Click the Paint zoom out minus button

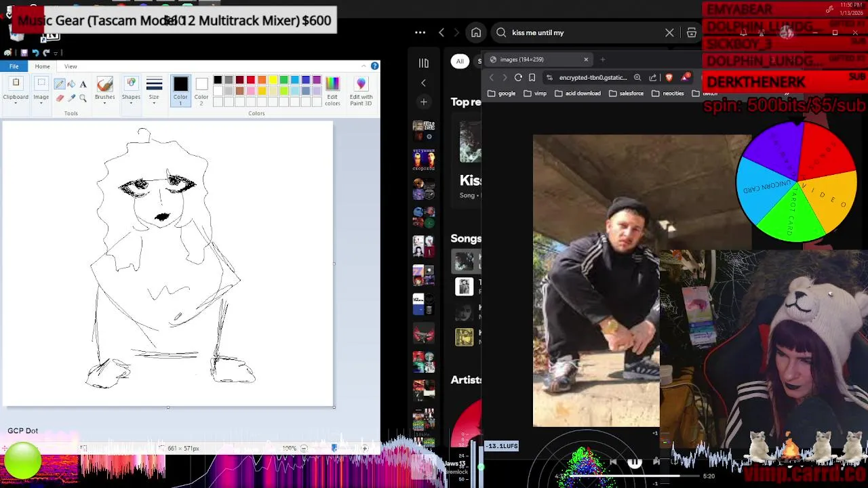[x=304, y=448]
